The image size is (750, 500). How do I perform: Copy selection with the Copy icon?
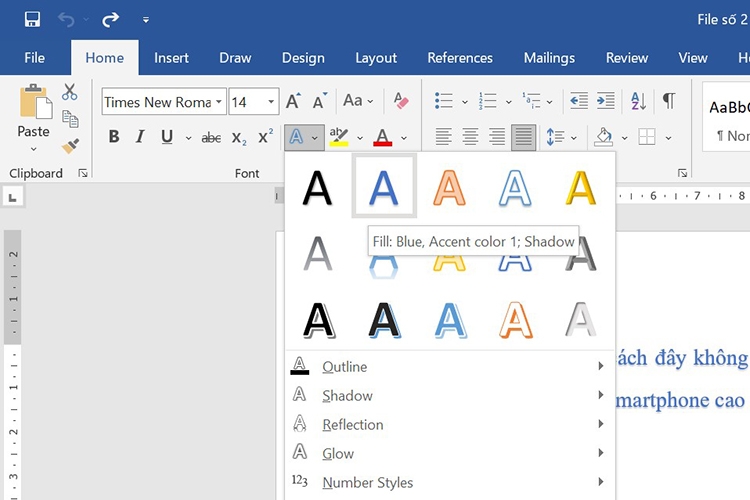tap(70, 119)
